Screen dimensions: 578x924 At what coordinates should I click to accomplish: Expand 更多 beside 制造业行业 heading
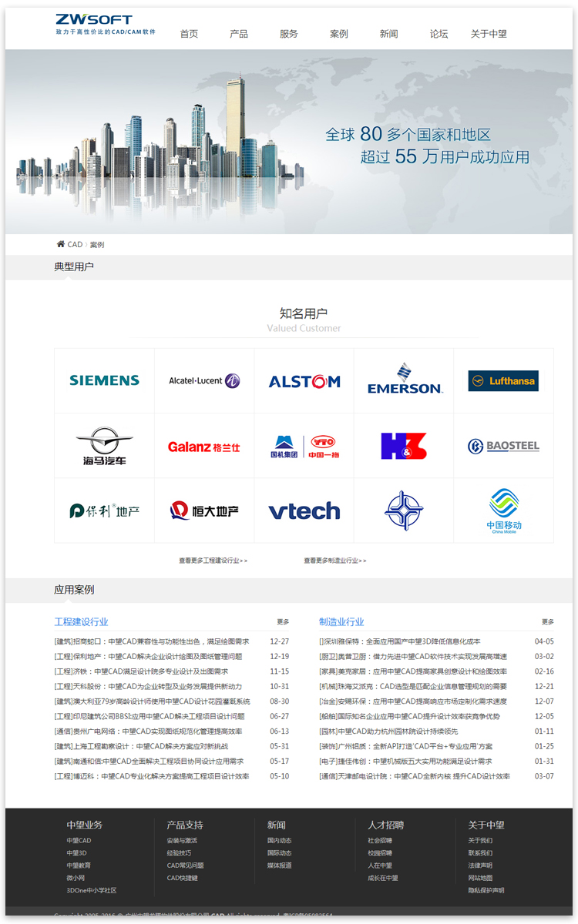tap(547, 622)
